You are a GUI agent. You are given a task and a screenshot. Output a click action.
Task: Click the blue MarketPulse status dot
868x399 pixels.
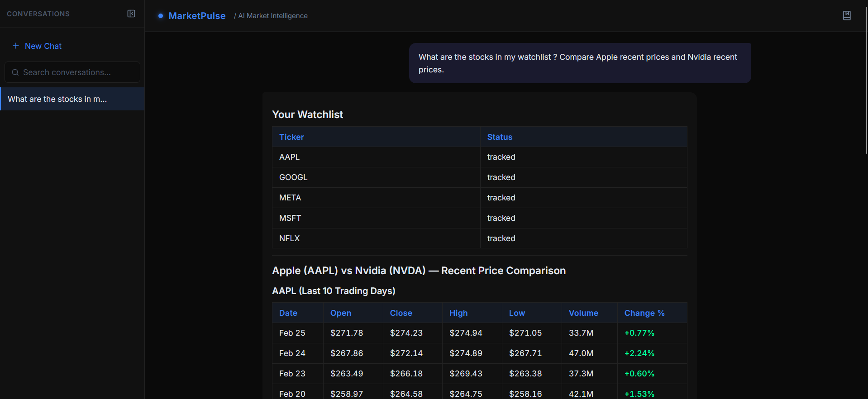click(161, 16)
